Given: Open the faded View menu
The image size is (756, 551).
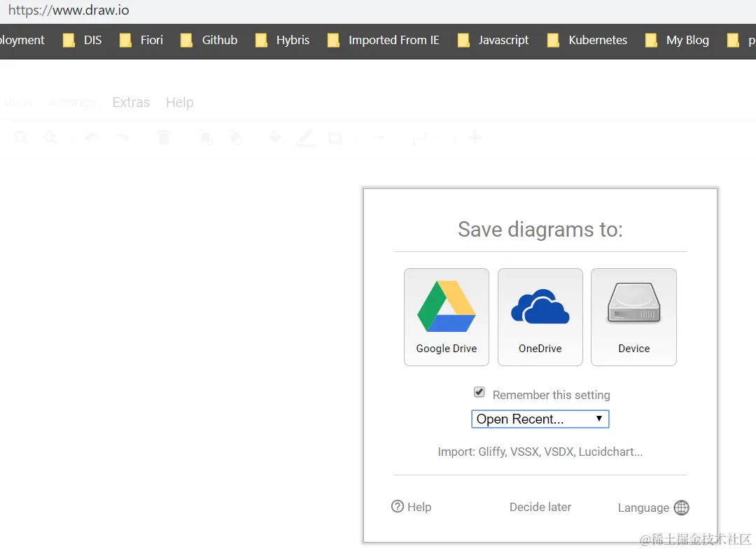Looking at the screenshot, I should click(17, 102).
